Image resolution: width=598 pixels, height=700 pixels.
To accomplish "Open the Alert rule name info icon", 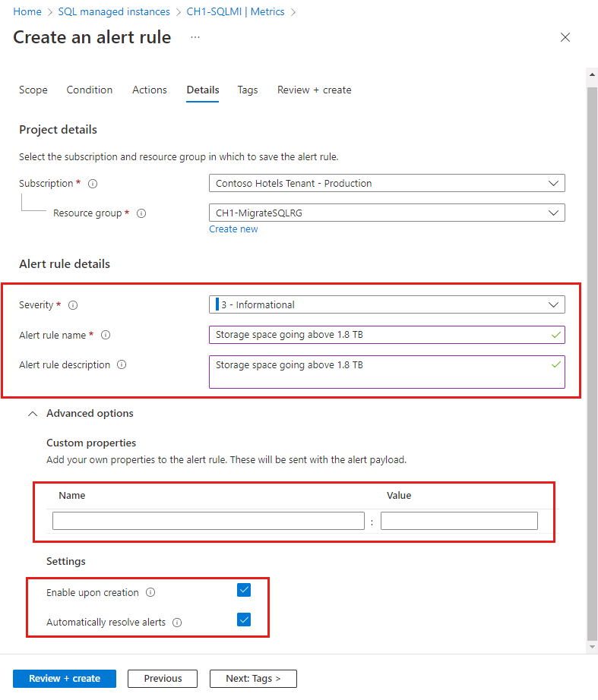I will click(x=106, y=335).
